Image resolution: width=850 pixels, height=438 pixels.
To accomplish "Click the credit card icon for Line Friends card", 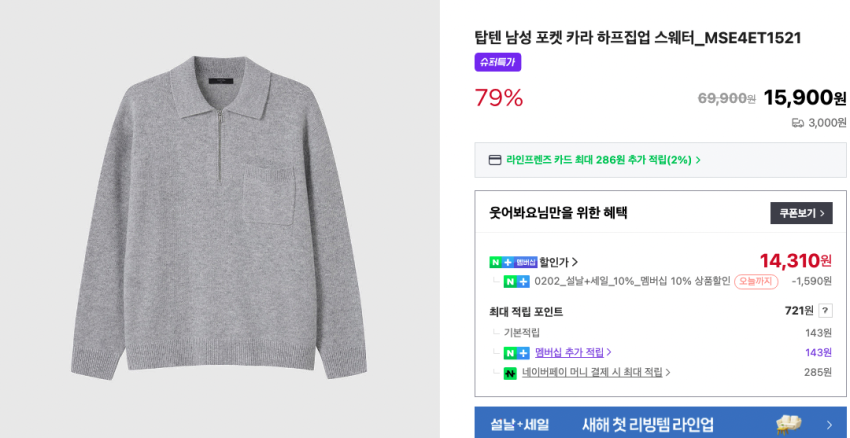I will [x=495, y=160].
